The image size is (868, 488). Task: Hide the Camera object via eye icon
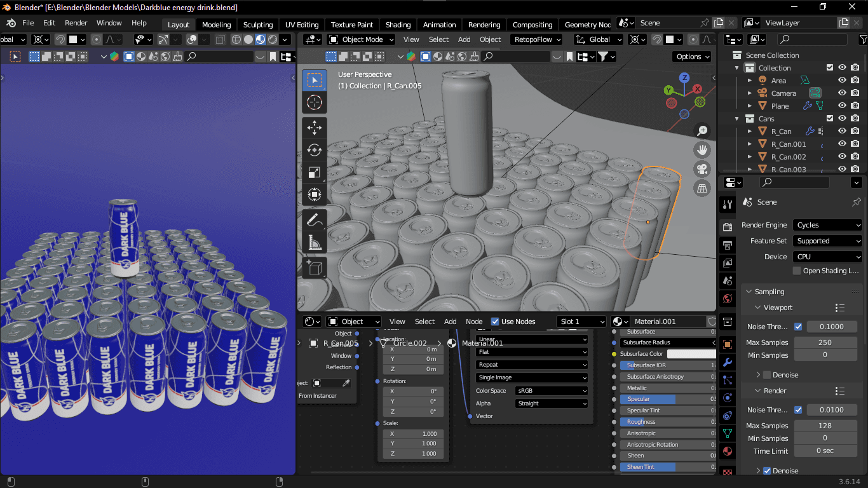[842, 93]
